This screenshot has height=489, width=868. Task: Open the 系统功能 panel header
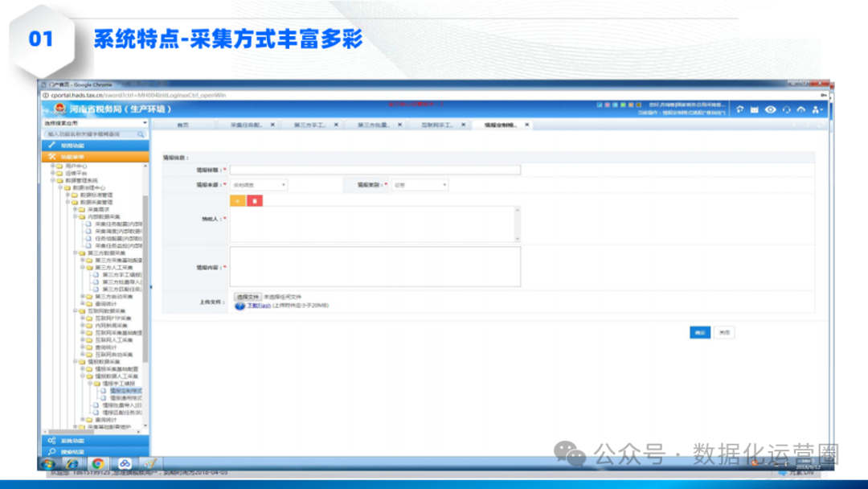[95, 440]
